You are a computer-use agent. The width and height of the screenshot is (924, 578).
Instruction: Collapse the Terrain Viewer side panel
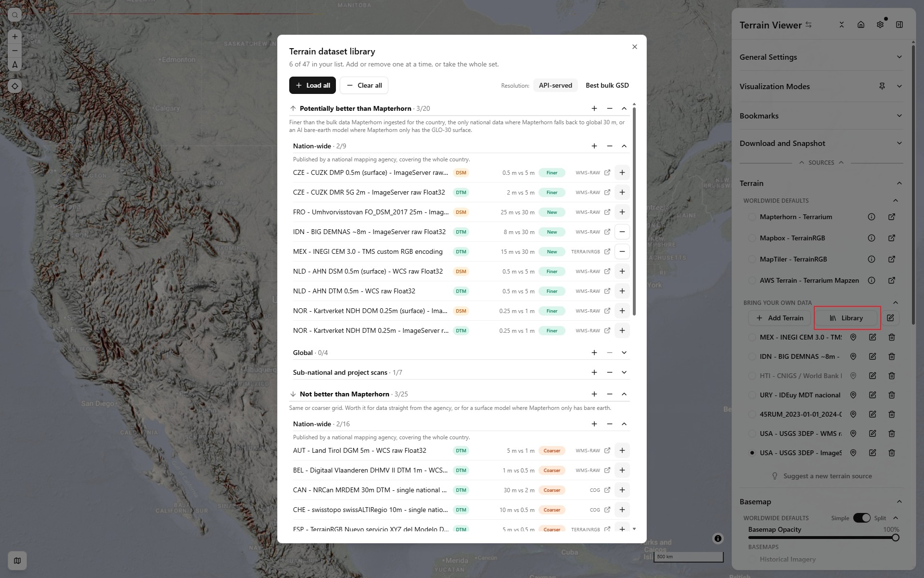[x=899, y=25]
